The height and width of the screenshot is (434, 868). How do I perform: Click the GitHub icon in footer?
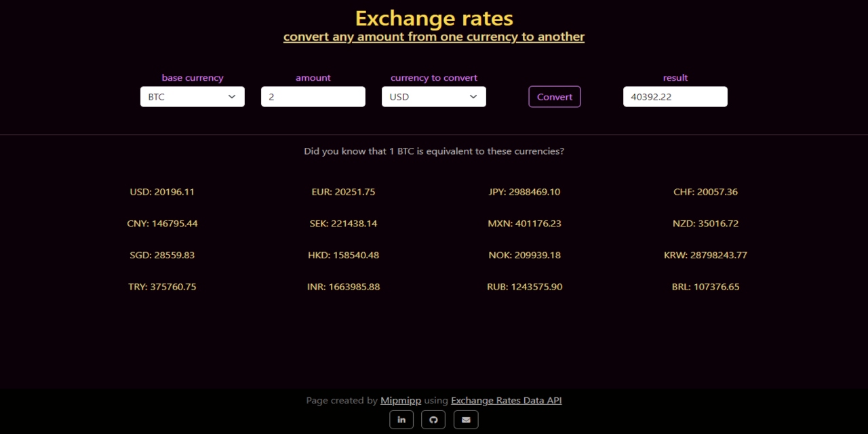pyautogui.click(x=433, y=419)
